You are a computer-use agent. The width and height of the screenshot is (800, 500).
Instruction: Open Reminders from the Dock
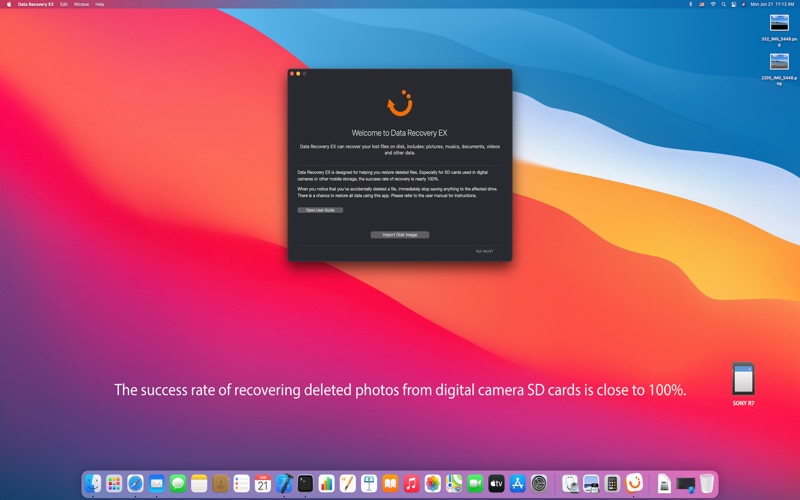click(x=241, y=483)
